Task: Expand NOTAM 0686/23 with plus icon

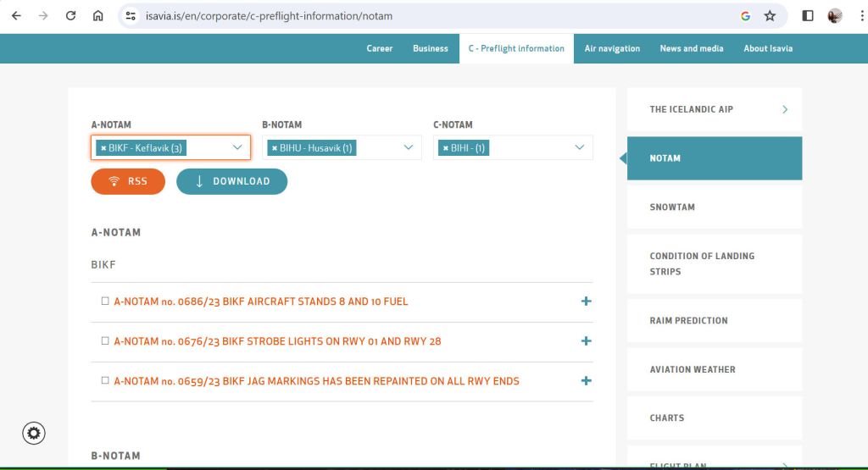Action: pos(586,301)
